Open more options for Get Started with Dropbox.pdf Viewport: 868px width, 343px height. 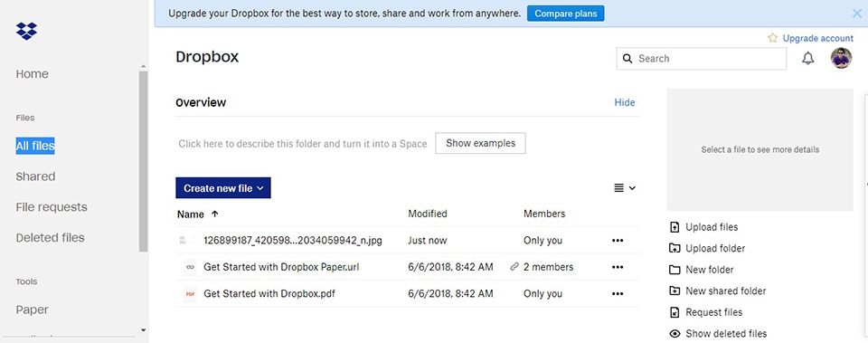point(618,294)
